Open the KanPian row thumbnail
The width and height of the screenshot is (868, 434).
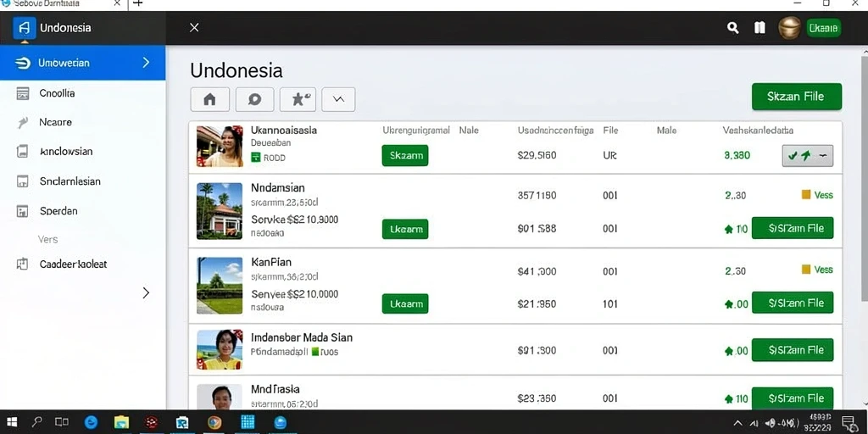click(220, 286)
